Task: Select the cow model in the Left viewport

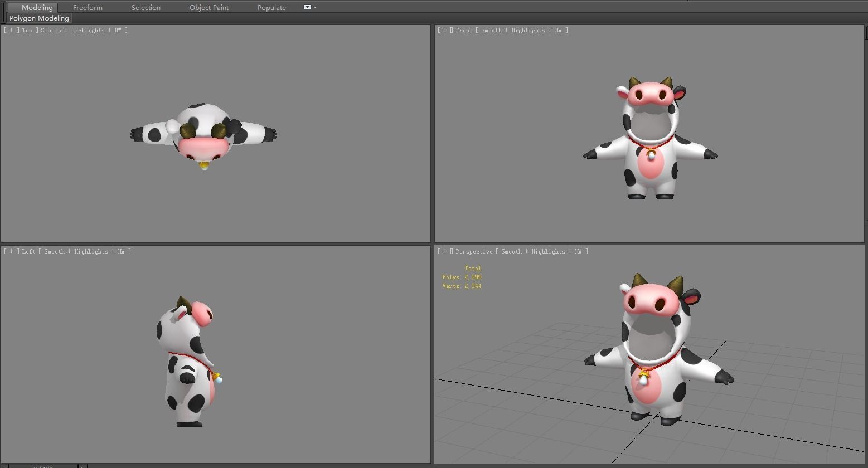Action: point(188,362)
